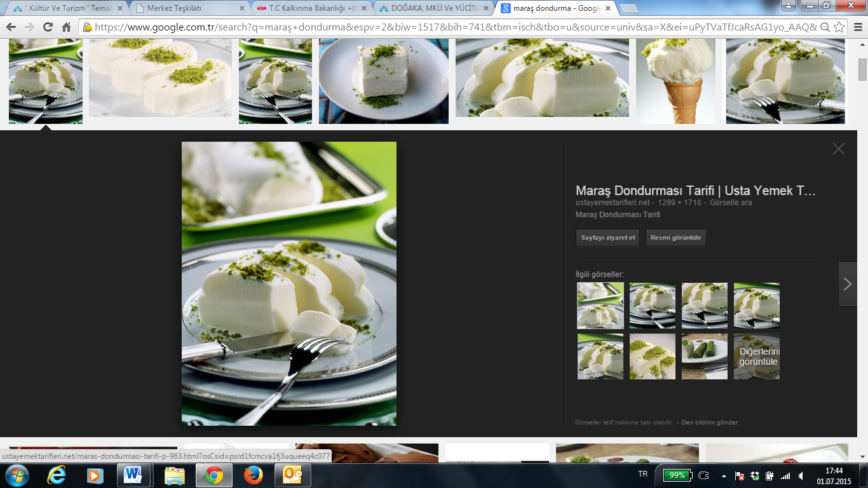The width and height of the screenshot is (868, 488).
Task: Open the Windows Start menu
Action: pos(17,475)
